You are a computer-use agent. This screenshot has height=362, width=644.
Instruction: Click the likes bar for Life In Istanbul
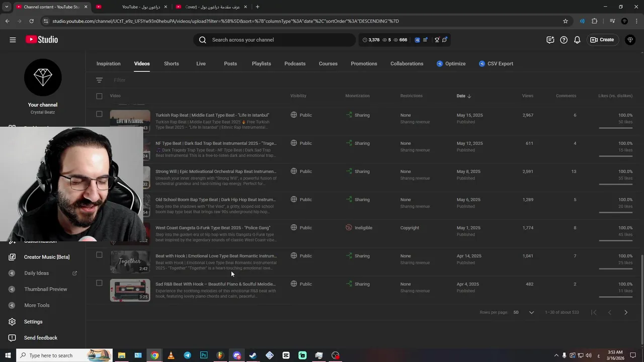(x=616, y=128)
